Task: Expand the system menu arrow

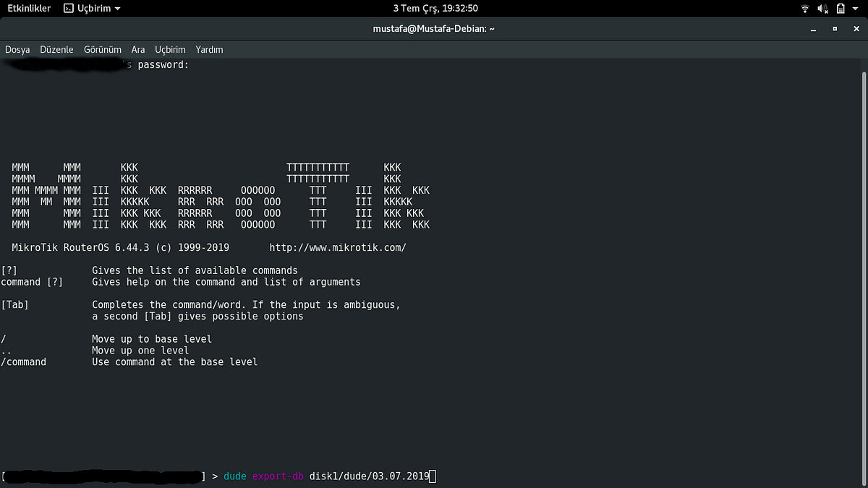Action: 856,9
